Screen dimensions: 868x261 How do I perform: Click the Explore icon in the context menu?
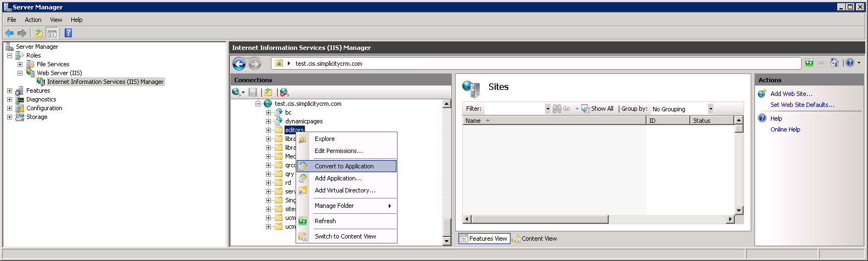303,139
